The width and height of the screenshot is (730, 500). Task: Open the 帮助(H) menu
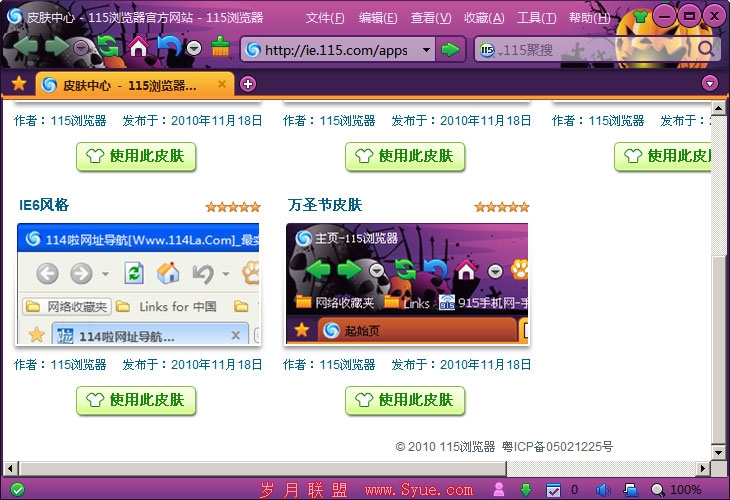pyautogui.click(x=589, y=18)
